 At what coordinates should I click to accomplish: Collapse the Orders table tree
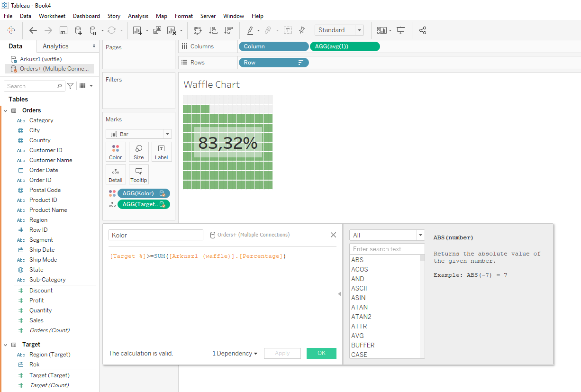pos(6,110)
